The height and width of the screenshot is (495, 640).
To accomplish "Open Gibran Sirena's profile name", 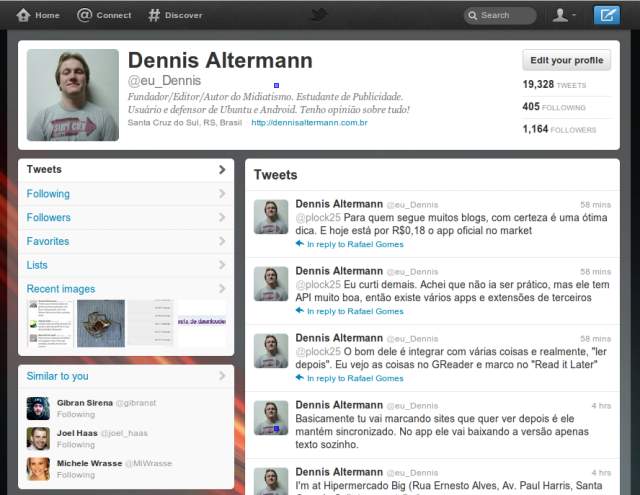I will (84, 403).
